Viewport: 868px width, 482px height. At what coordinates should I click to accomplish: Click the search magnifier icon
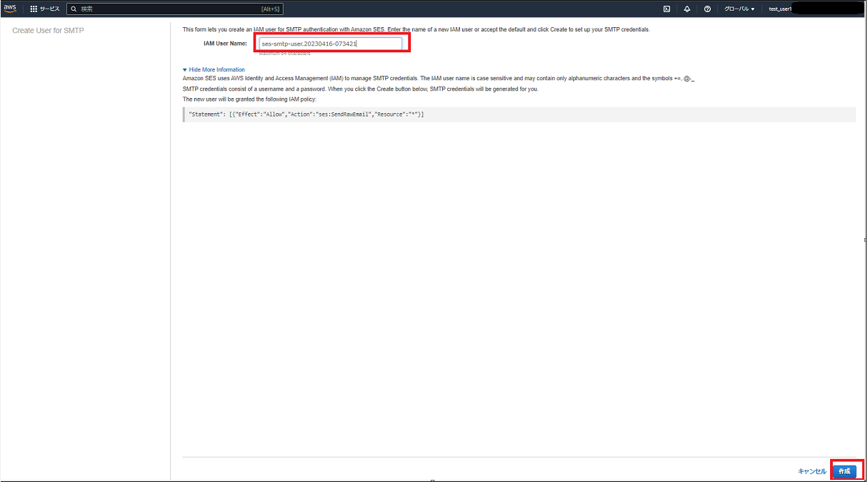(74, 9)
